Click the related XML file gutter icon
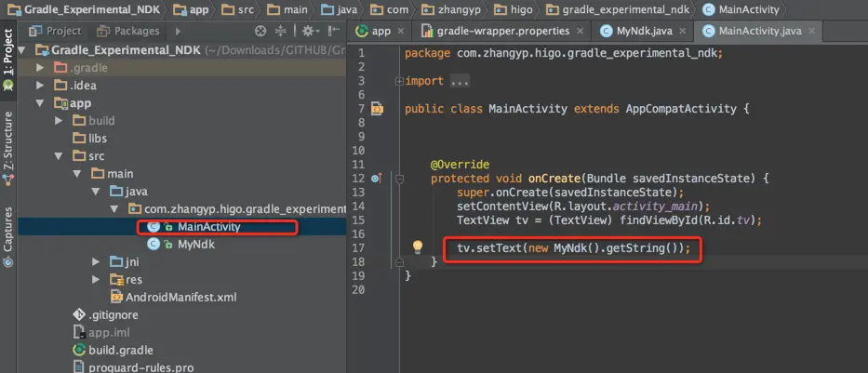This screenshot has height=373, width=868. (x=377, y=109)
